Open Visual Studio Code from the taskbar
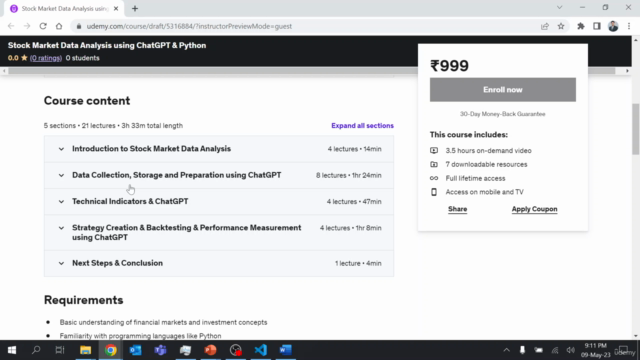This screenshot has height=360, width=640. point(260,350)
